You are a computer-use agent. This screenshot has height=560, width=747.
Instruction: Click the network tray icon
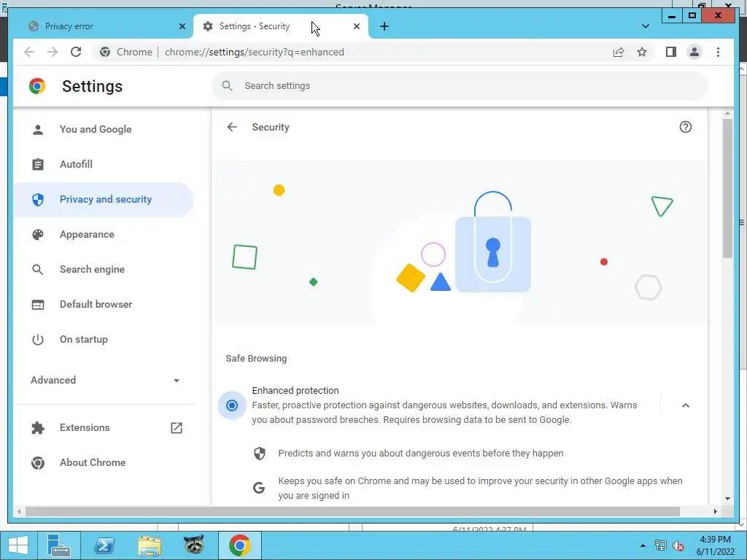pyautogui.click(x=661, y=545)
